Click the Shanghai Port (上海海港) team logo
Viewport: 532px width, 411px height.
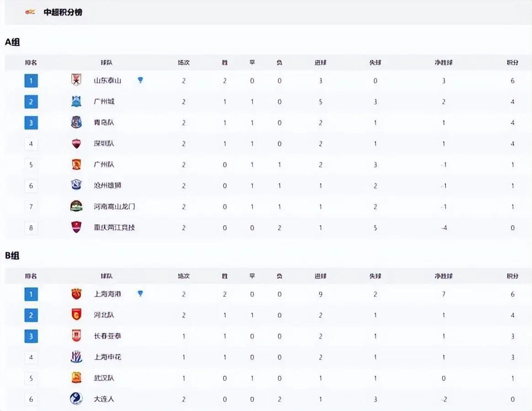[76, 294]
